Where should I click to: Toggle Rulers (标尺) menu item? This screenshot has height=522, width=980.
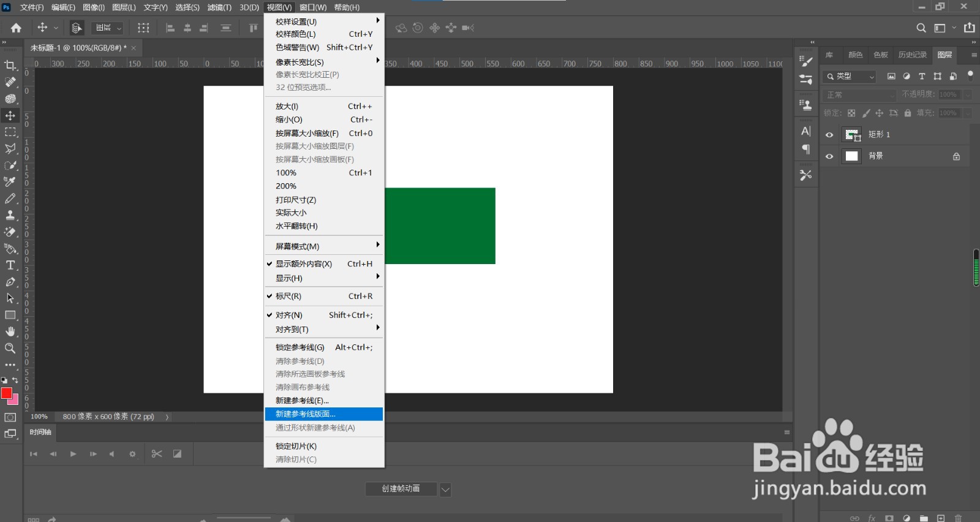(x=324, y=296)
